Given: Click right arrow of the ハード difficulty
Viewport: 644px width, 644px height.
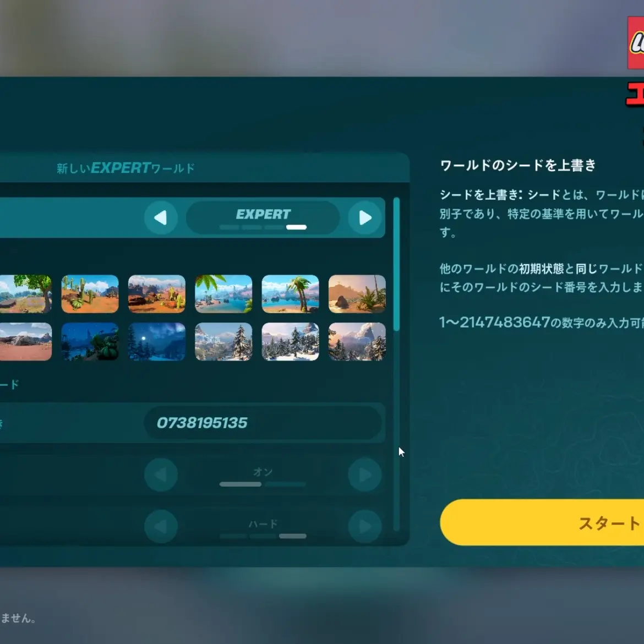Looking at the screenshot, I should [x=365, y=527].
